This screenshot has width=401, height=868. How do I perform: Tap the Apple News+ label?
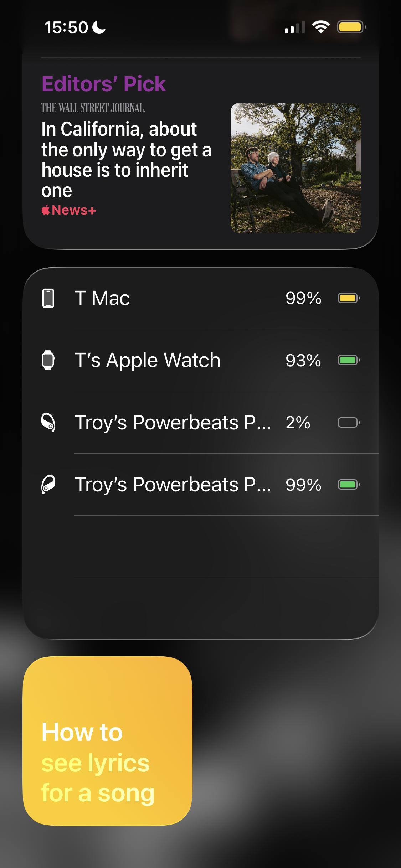(69, 210)
